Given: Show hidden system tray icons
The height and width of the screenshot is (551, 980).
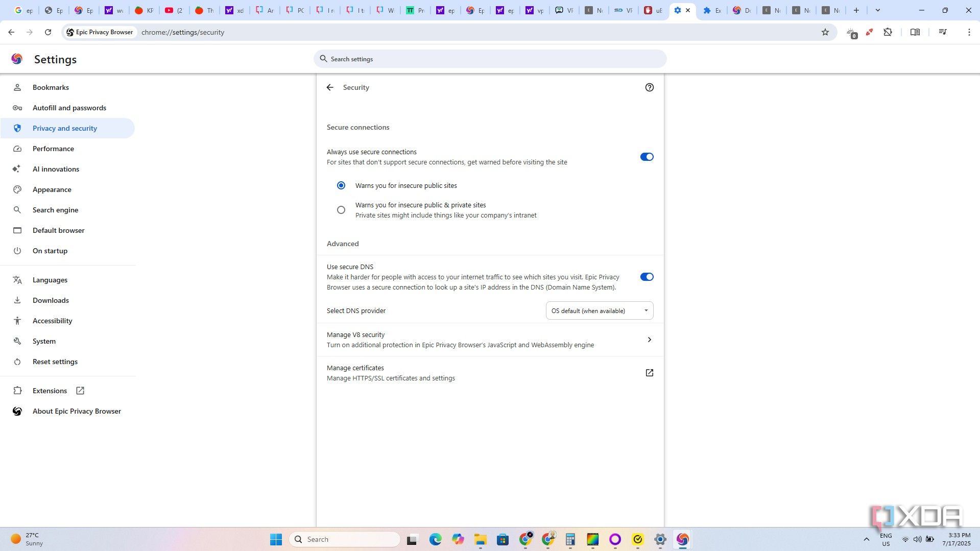Looking at the screenshot, I should click(x=866, y=539).
